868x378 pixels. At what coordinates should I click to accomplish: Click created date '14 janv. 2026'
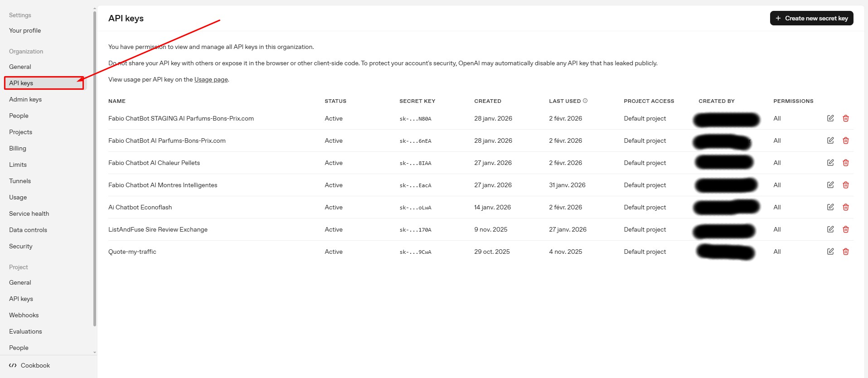coord(492,207)
